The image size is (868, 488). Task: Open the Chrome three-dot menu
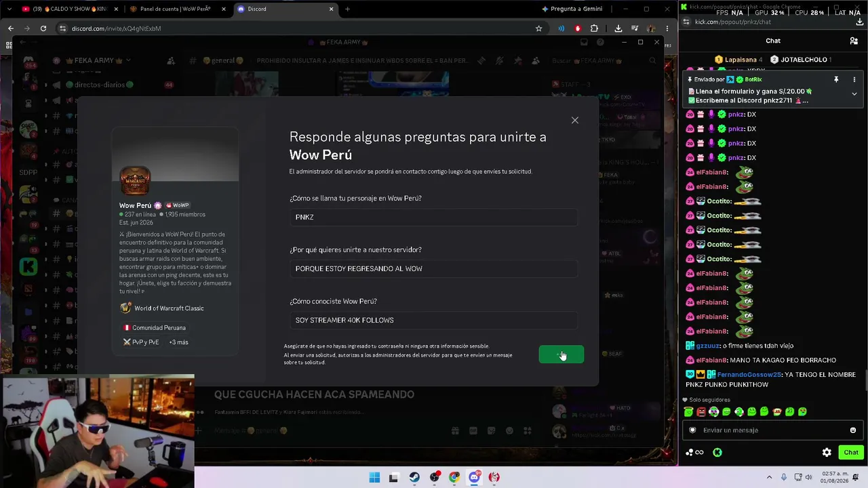(667, 28)
